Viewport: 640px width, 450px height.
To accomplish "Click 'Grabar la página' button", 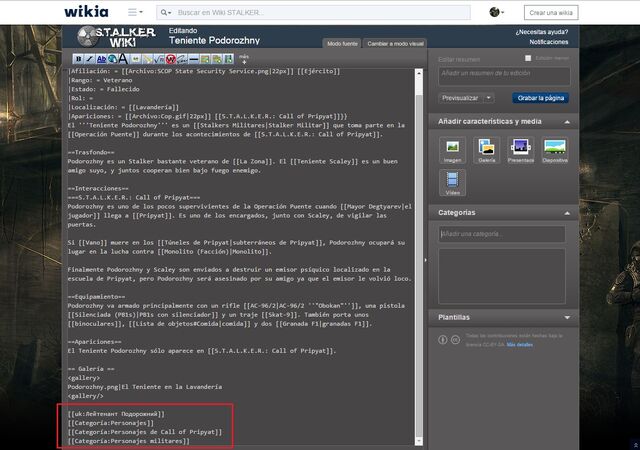I will coord(540,98).
